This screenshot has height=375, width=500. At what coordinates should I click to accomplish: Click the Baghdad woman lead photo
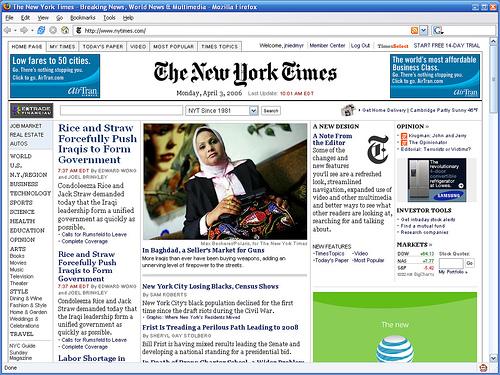point(225,181)
